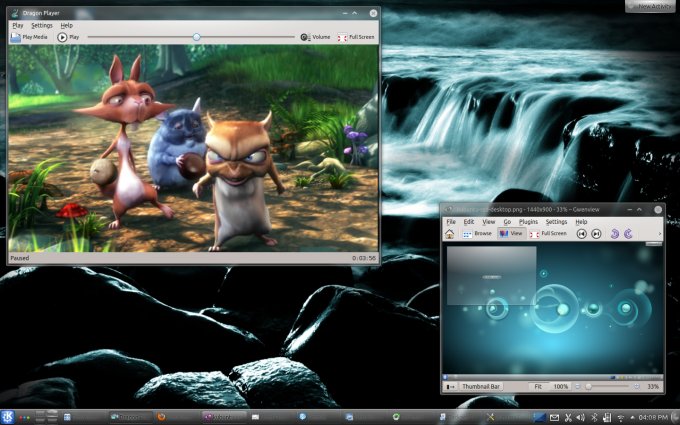Viewport: 680px width, 425px height.
Task: Enter Full Screen from Gwenview toolbar
Action: 548,234
